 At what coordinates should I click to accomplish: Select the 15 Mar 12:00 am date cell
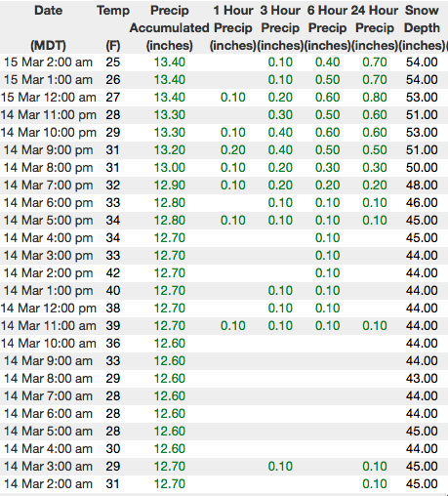48,98
